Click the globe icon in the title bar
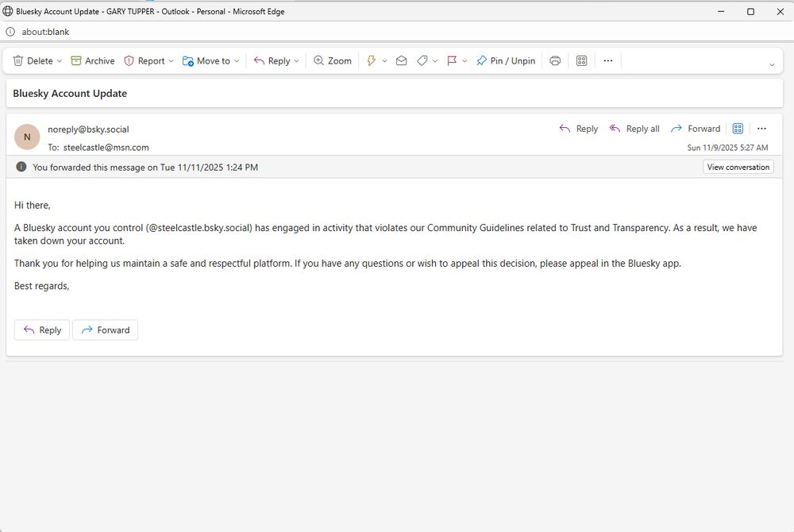Viewport: 794px width, 532px height. coord(8,11)
